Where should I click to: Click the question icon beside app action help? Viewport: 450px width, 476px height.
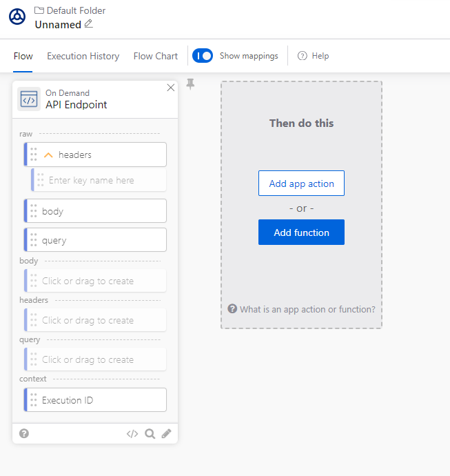(x=232, y=309)
